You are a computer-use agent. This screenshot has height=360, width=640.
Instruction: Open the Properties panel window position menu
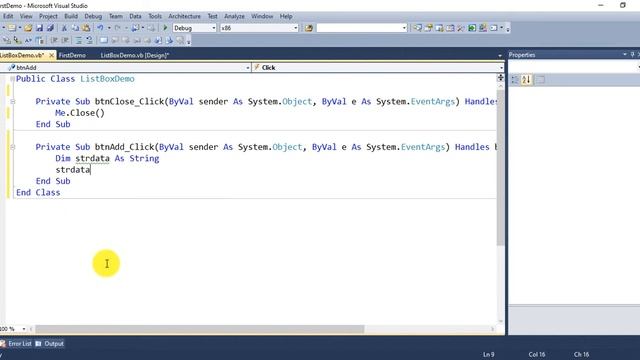pos(625,55)
